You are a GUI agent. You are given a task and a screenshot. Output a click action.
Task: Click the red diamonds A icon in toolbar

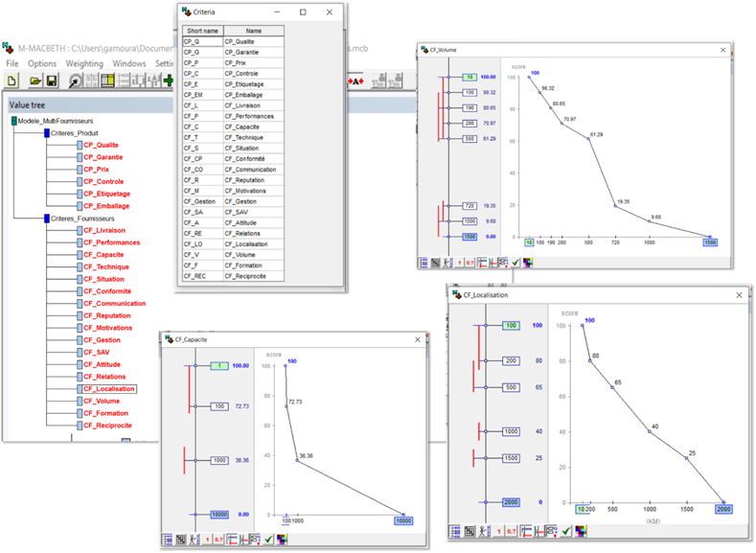pos(355,81)
